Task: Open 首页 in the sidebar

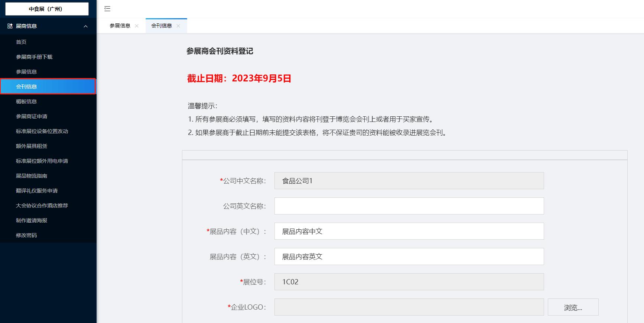Action: (x=21, y=42)
